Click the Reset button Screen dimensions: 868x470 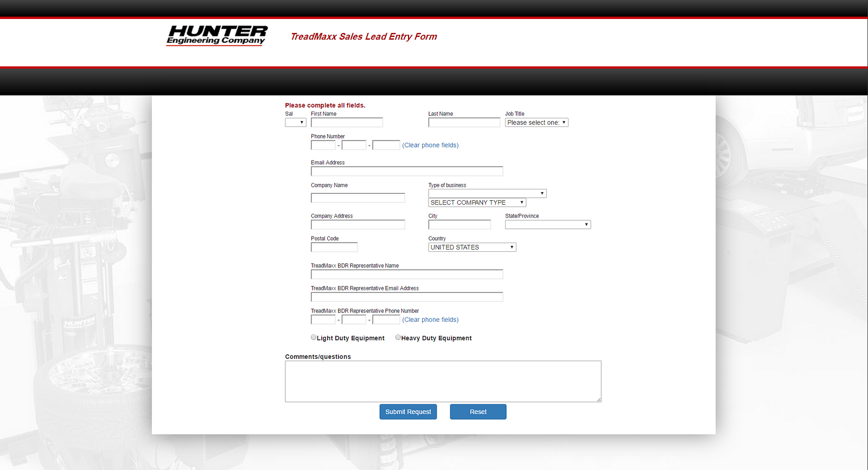click(478, 412)
